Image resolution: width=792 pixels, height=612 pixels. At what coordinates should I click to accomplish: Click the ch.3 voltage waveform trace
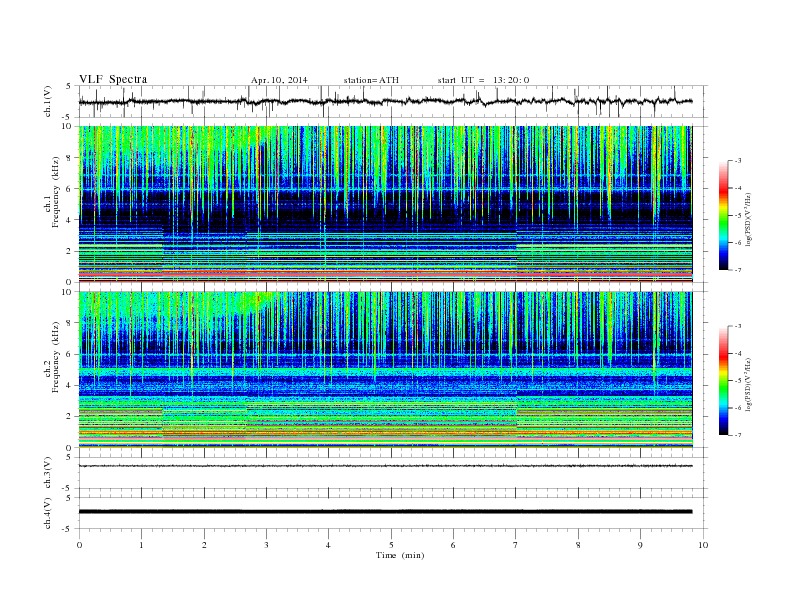click(385, 466)
